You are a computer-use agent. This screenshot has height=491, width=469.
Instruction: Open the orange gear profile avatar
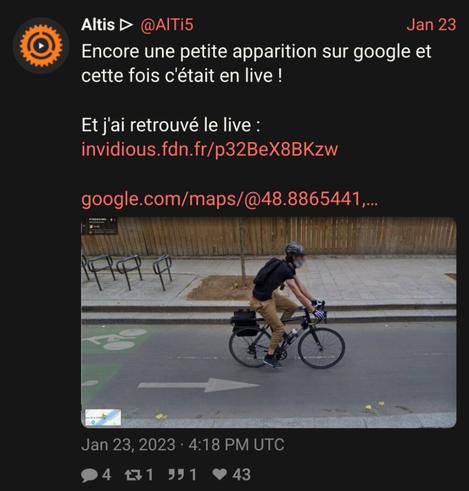(41, 46)
